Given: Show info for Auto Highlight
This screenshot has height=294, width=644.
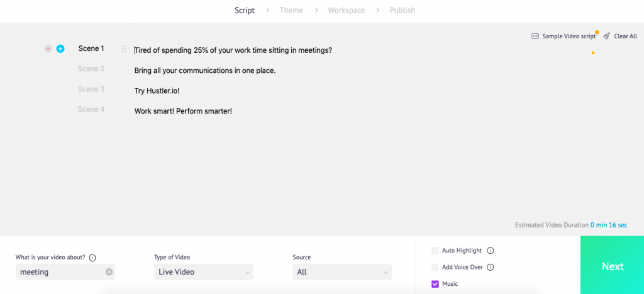Looking at the screenshot, I should point(490,251).
